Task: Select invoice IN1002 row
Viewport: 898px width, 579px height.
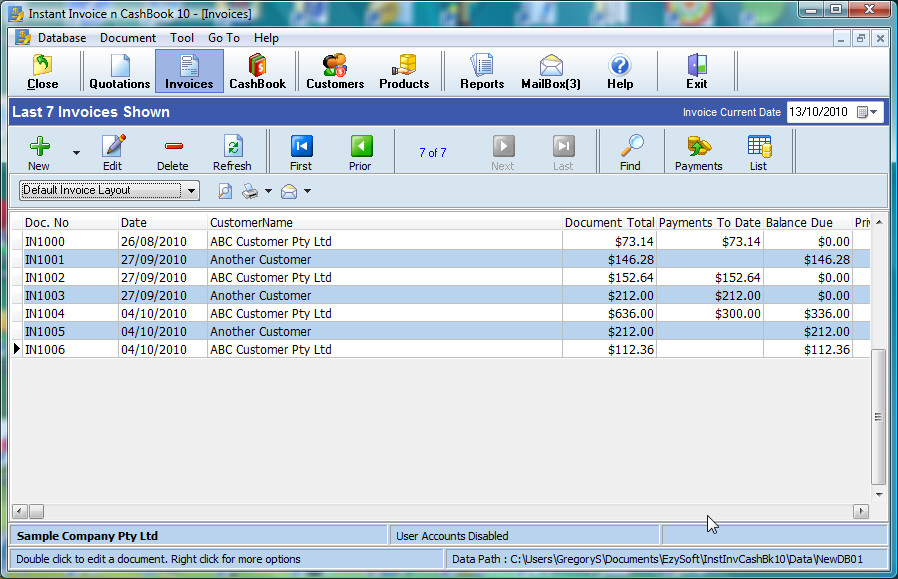Action: coord(440,278)
